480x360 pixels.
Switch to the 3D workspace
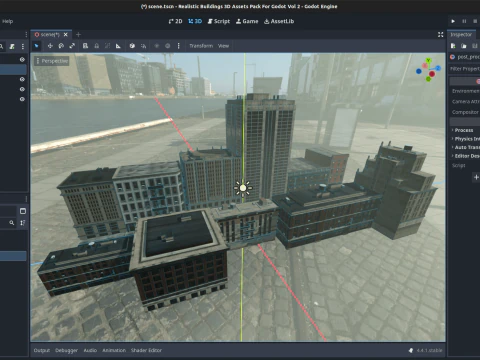(x=195, y=21)
